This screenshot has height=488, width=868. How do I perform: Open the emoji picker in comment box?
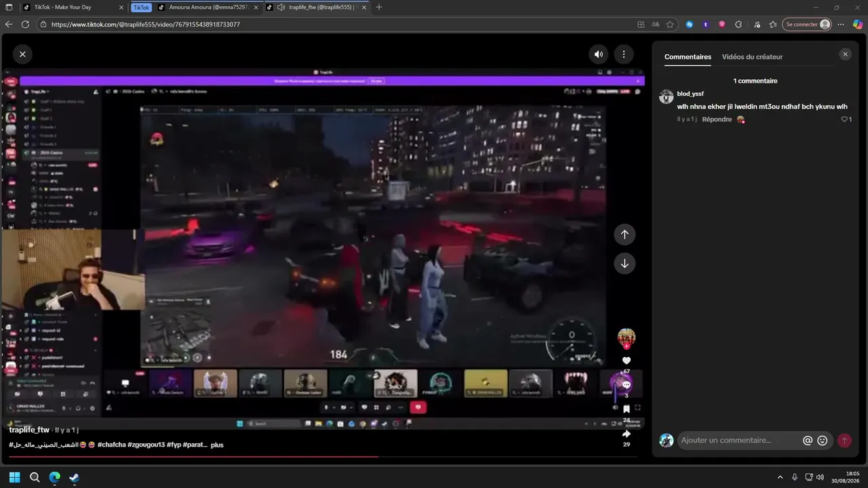[x=823, y=441]
